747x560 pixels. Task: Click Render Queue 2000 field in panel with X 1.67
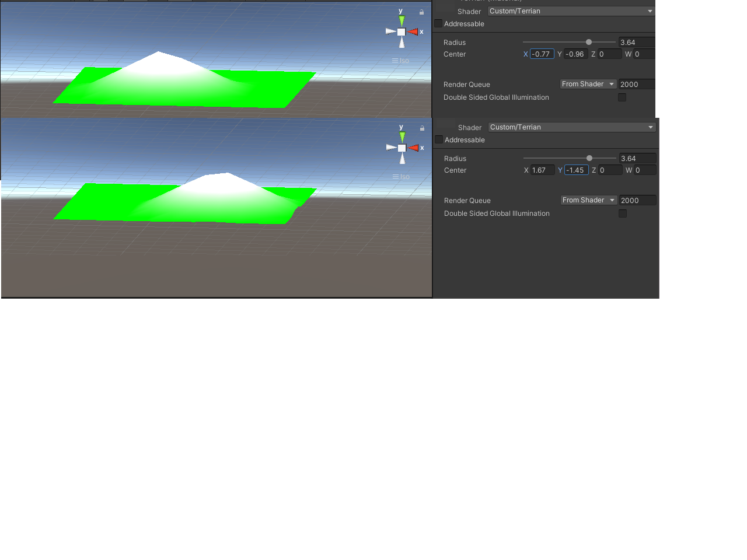click(x=637, y=201)
